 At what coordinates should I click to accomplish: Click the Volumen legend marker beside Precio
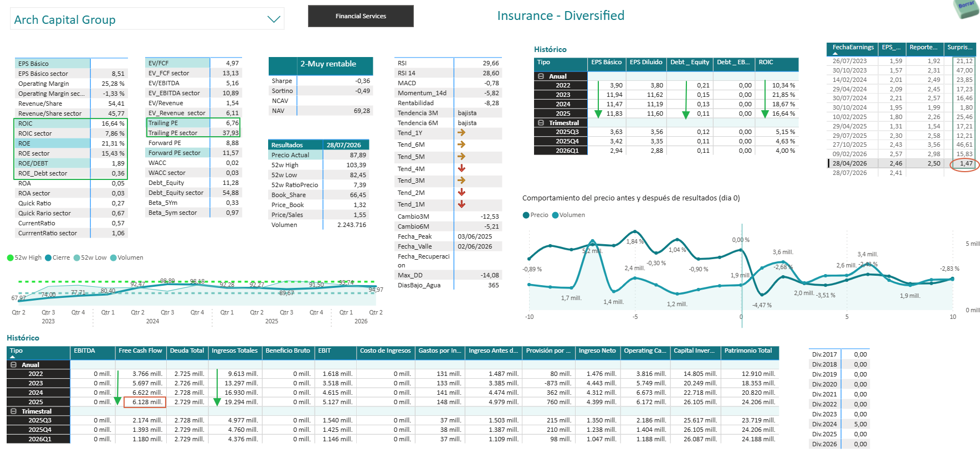coord(555,215)
